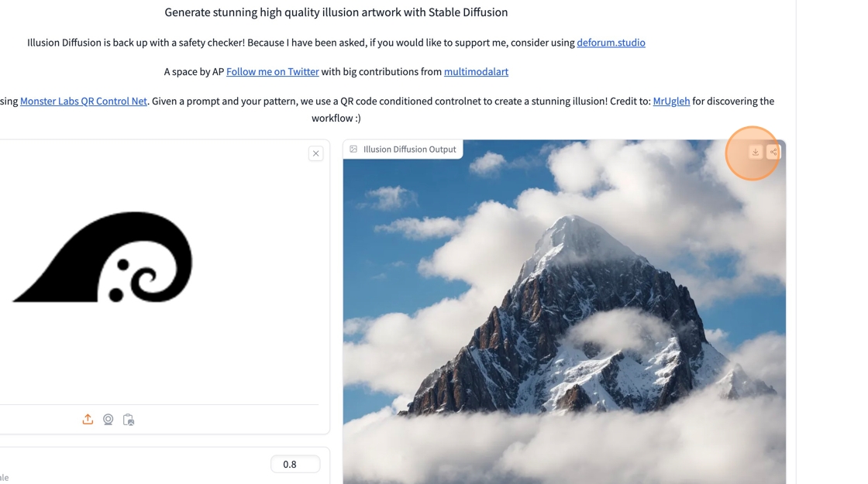The height and width of the screenshot is (484, 868).
Task: Remove the uploaded input pattern image
Action: point(315,153)
